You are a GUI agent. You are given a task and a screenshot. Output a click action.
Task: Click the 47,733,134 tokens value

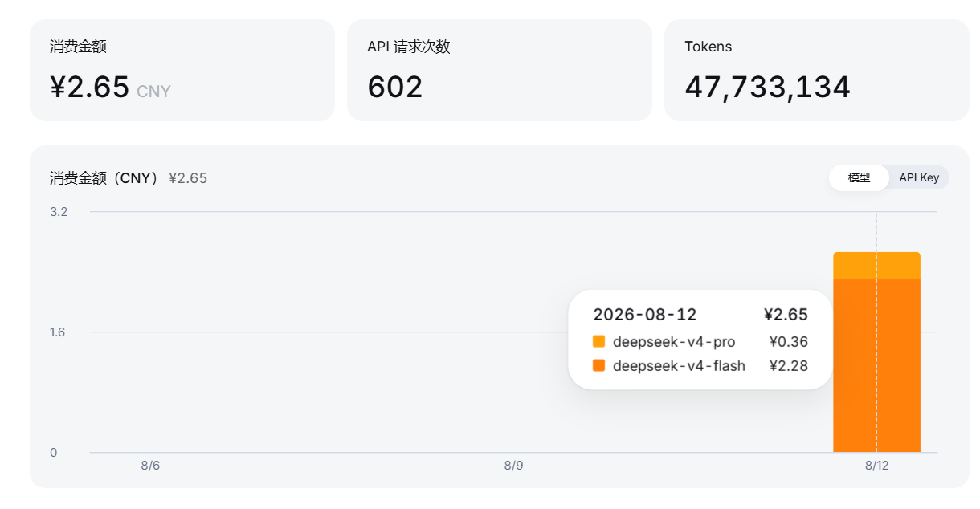pyautogui.click(x=767, y=87)
